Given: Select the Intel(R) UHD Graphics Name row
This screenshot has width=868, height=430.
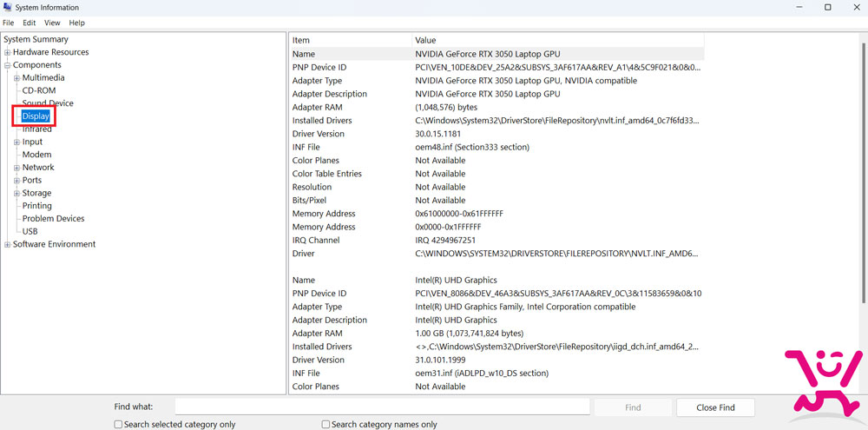Looking at the screenshot, I should 497,280.
